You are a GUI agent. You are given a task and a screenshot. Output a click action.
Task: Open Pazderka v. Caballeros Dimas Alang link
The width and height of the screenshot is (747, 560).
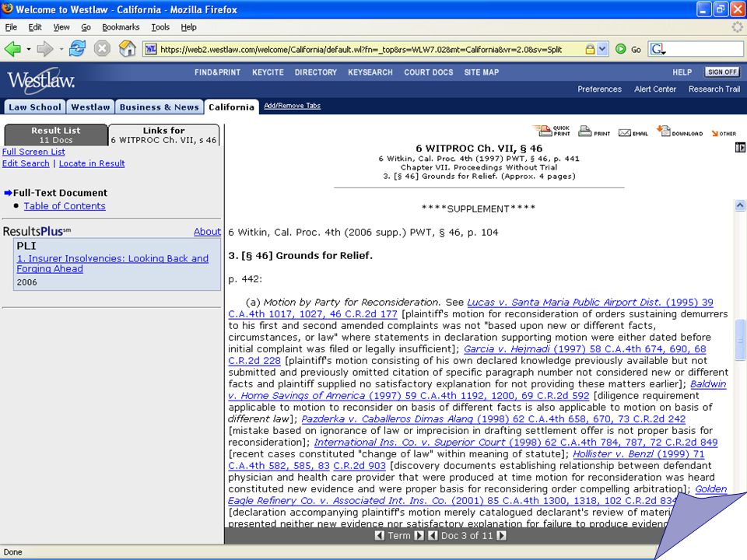point(493,419)
